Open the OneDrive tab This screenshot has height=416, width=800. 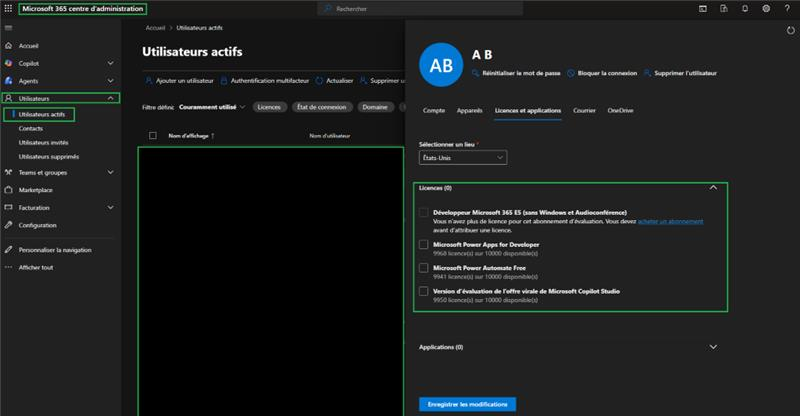tap(620, 110)
